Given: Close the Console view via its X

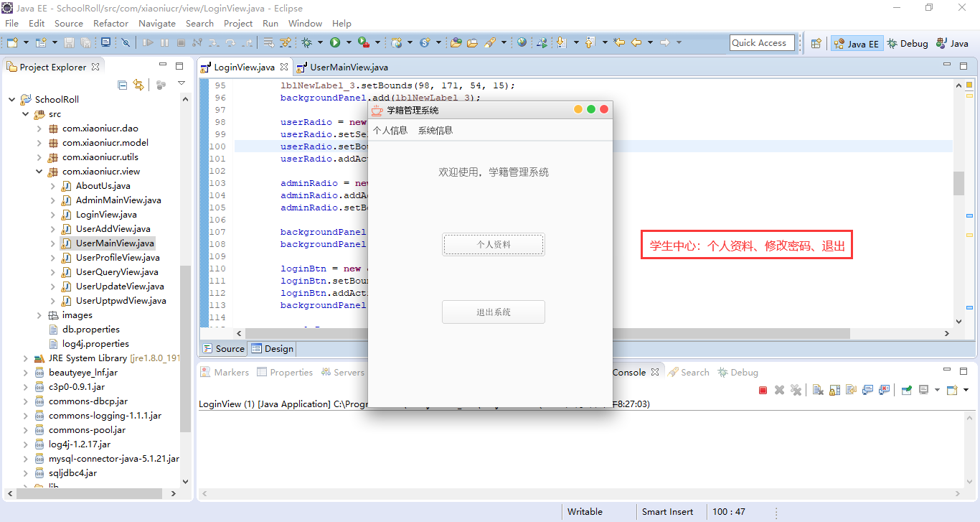Looking at the screenshot, I should pos(654,372).
